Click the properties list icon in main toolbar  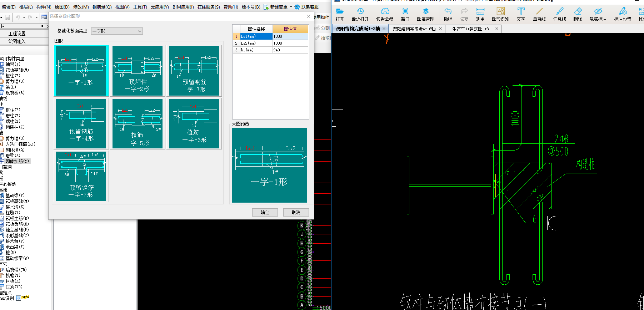coord(44,17)
